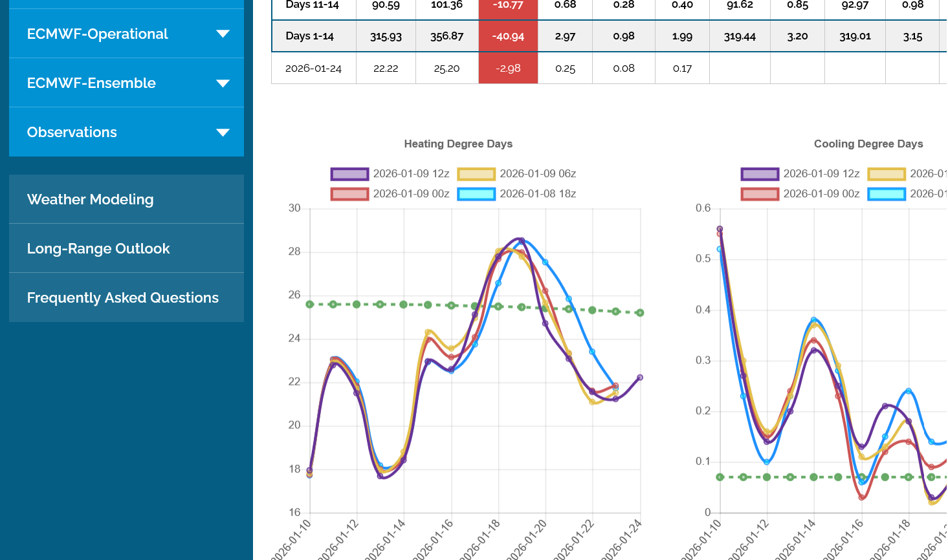948x560 pixels.
Task: Toggle 2026-01-09 06z yellow legend in Heating chart
Action: (x=476, y=174)
